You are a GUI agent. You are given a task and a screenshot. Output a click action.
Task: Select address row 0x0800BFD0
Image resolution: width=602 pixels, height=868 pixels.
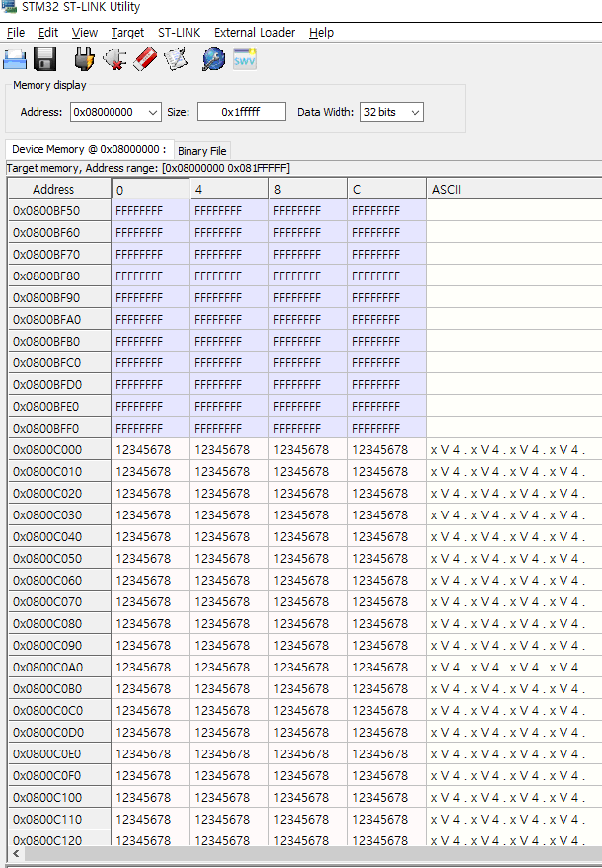pyautogui.click(x=59, y=384)
